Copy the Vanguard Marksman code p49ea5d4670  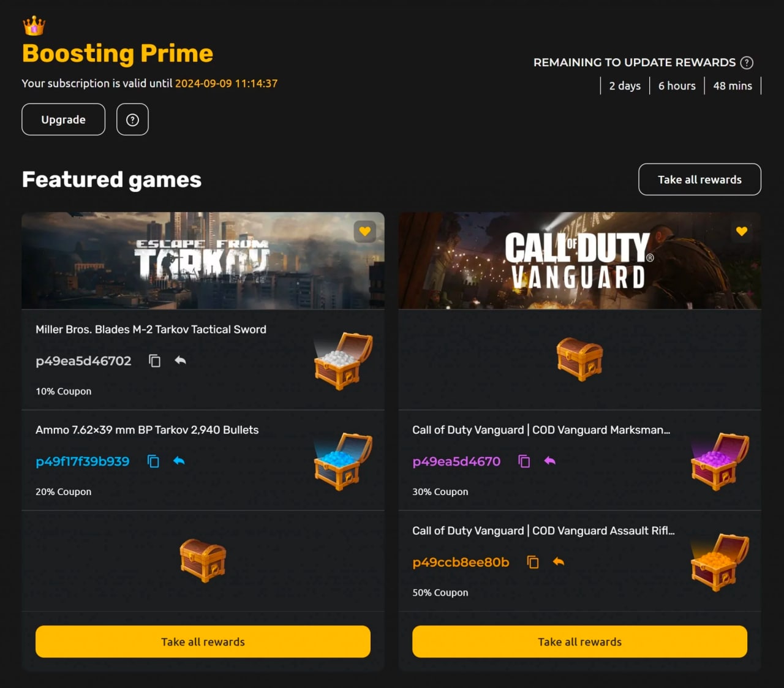[x=524, y=461]
